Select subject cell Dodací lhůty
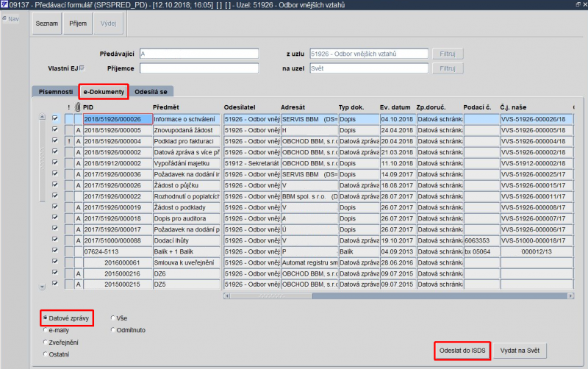The height and width of the screenshot is (369, 588). pyautogui.click(x=187, y=240)
